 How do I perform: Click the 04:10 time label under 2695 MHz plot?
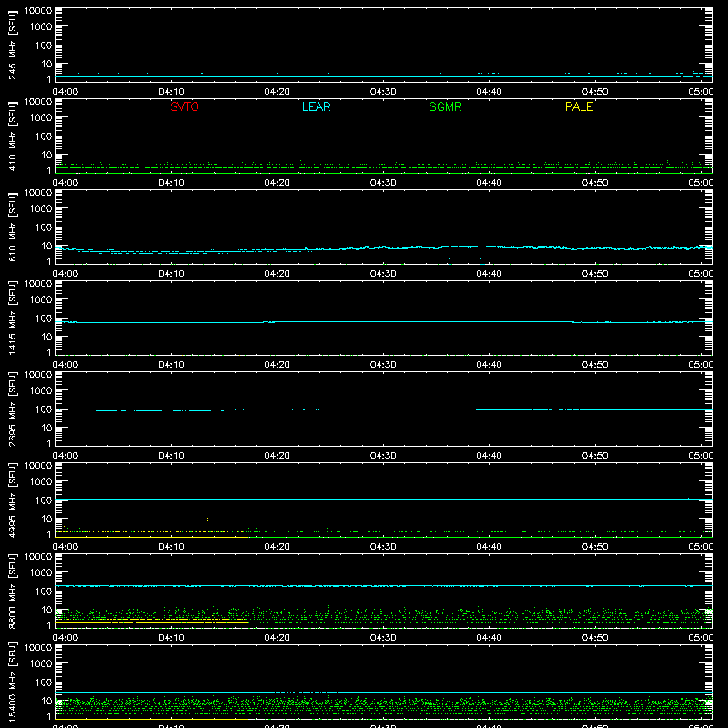coord(171,456)
